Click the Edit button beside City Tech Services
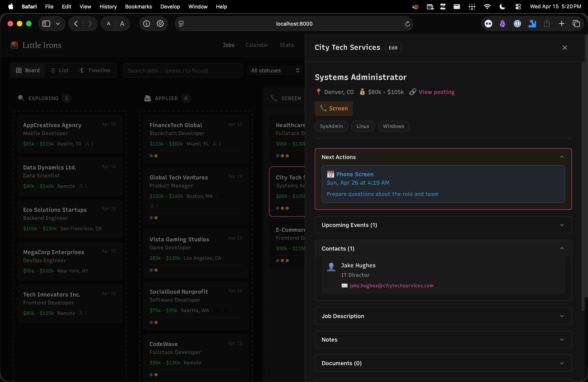588x382 pixels. click(393, 48)
